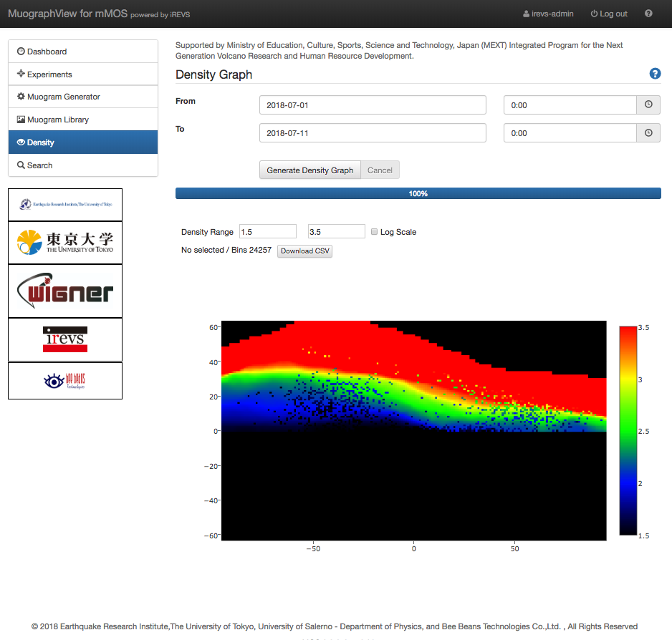672x640 pixels.
Task: Click the Earthquake Research Institute logo
Action: (65, 205)
